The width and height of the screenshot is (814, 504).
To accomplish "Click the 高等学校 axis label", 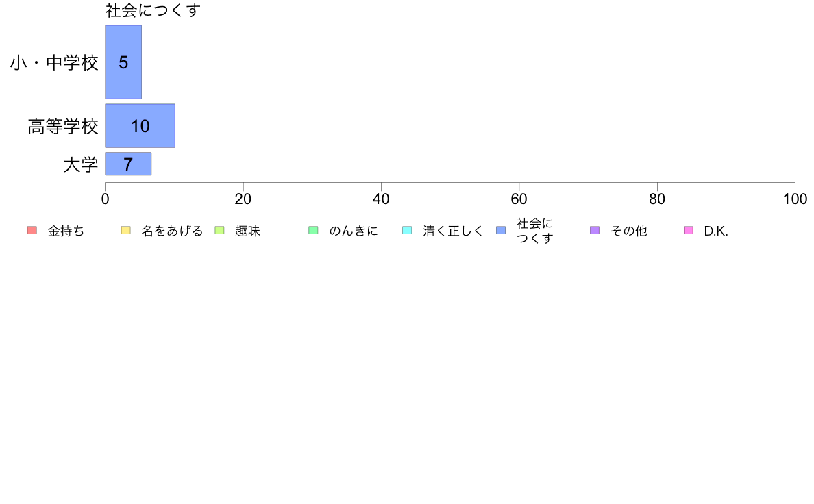I will pos(63,126).
